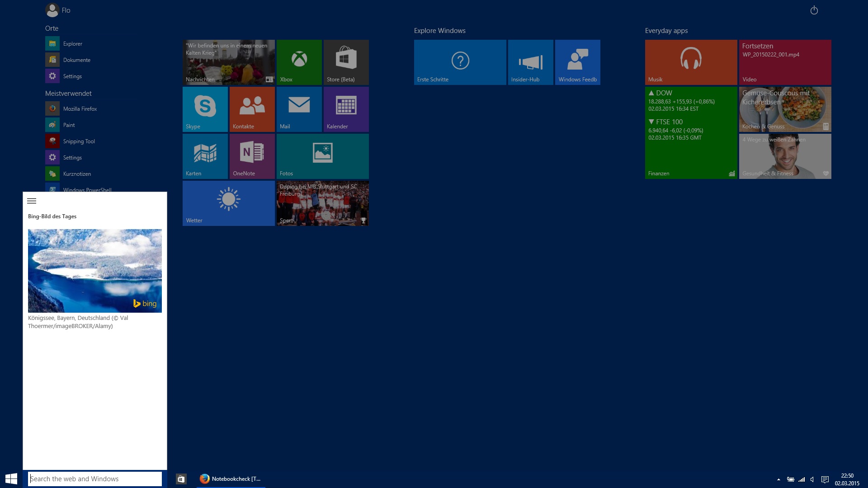Click the battery power tray icon
The width and height of the screenshot is (868, 488).
pyautogui.click(x=790, y=479)
